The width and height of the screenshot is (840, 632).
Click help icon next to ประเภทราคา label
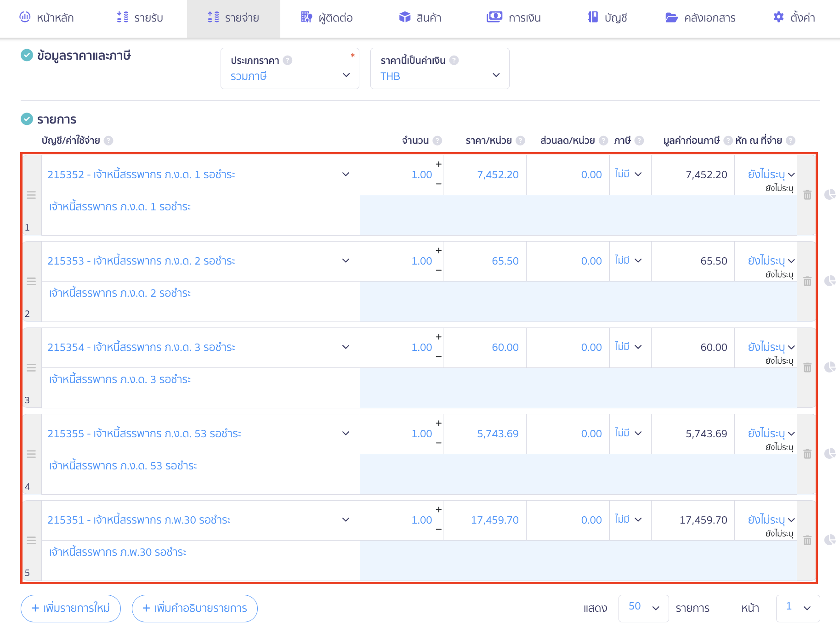click(x=288, y=61)
